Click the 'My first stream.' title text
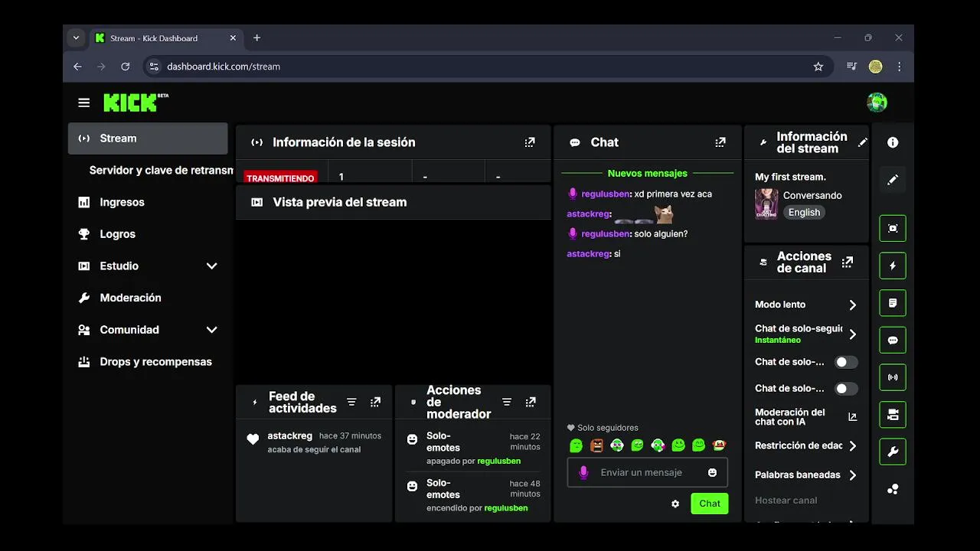Image resolution: width=980 pixels, height=551 pixels. pos(791,177)
